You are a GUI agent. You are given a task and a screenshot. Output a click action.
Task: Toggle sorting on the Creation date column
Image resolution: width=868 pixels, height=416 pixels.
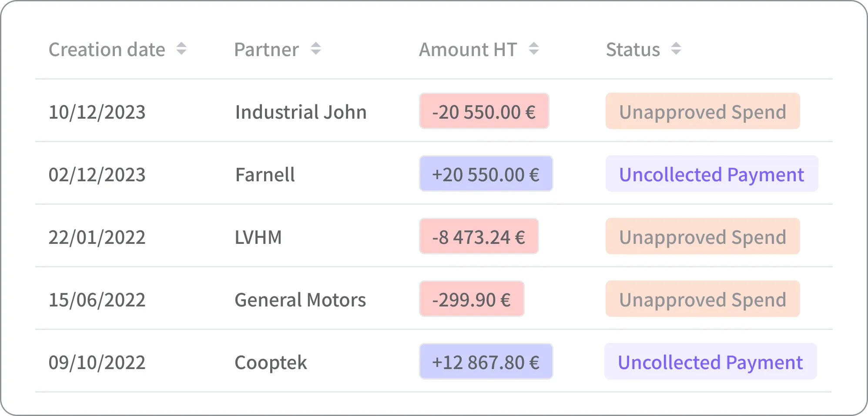[181, 50]
